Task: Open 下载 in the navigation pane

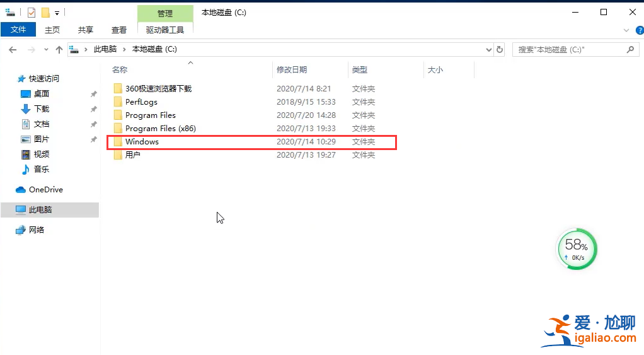Action: 41,109
